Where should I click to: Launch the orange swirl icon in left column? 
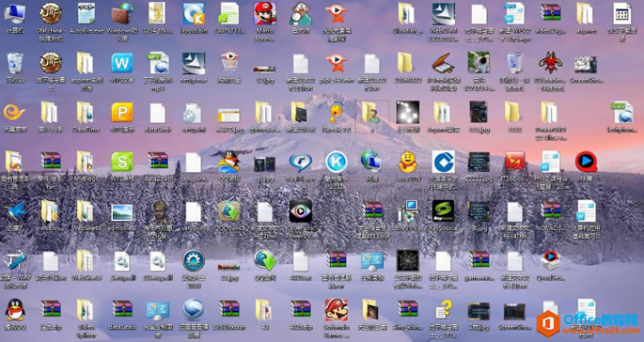(x=15, y=113)
